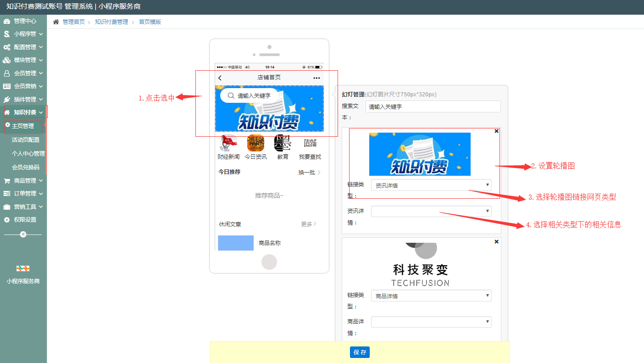Go to 知识付费管理 breadcrumb link
644x363 pixels.
coord(111,22)
